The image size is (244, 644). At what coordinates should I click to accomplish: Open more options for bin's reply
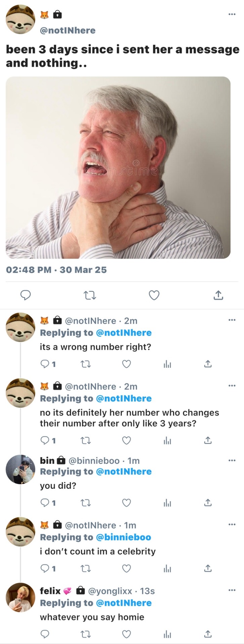tap(232, 460)
